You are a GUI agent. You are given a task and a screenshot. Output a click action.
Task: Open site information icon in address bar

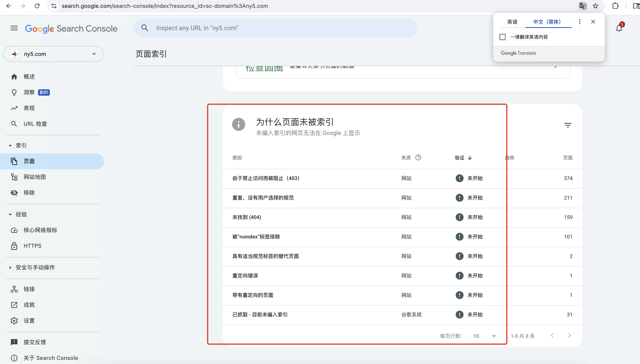click(54, 6)
